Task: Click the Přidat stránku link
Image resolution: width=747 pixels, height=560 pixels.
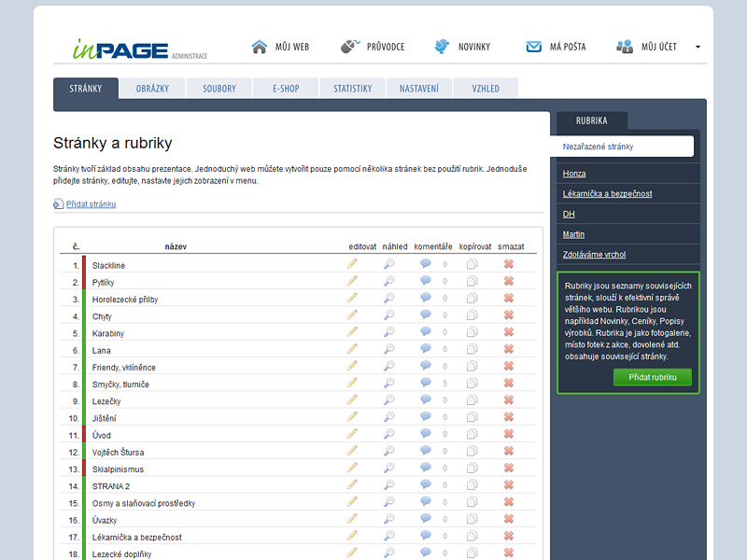Action: point(91,203)
